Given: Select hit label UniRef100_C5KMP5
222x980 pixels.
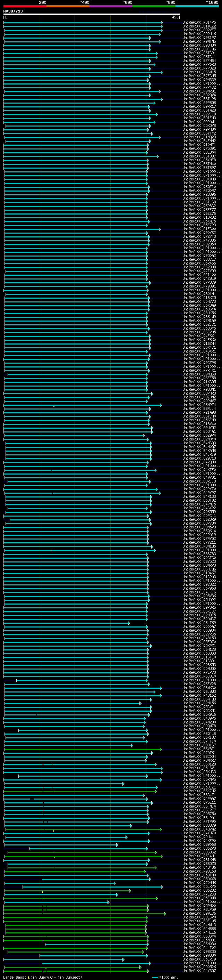Looking at the screenshot, I should click(199, 779).
